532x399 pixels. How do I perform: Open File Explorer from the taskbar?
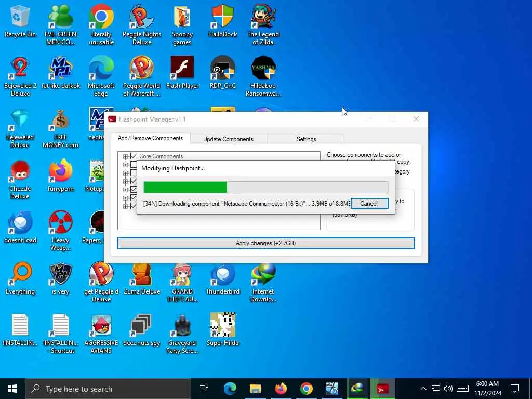pyautogui.click(x=256, y=389)
